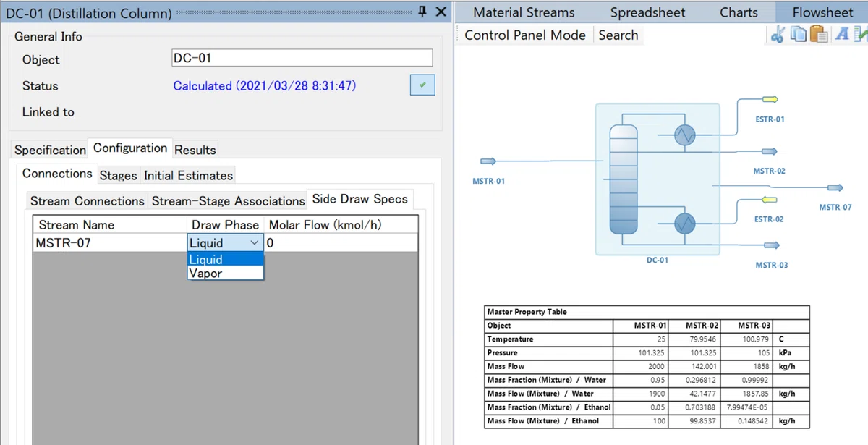Image resolution: width=868 pixels, height=445 pixels.
Task: Select the MSTR-02 distillate stream arrow
Action: (769, 151)
